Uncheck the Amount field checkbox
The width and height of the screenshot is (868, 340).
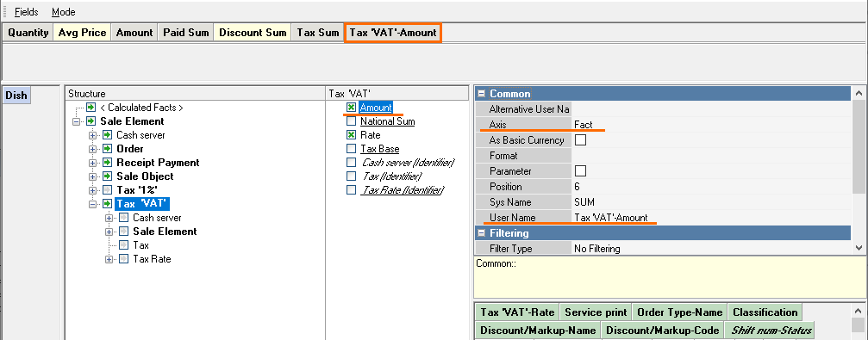point(351,108)
